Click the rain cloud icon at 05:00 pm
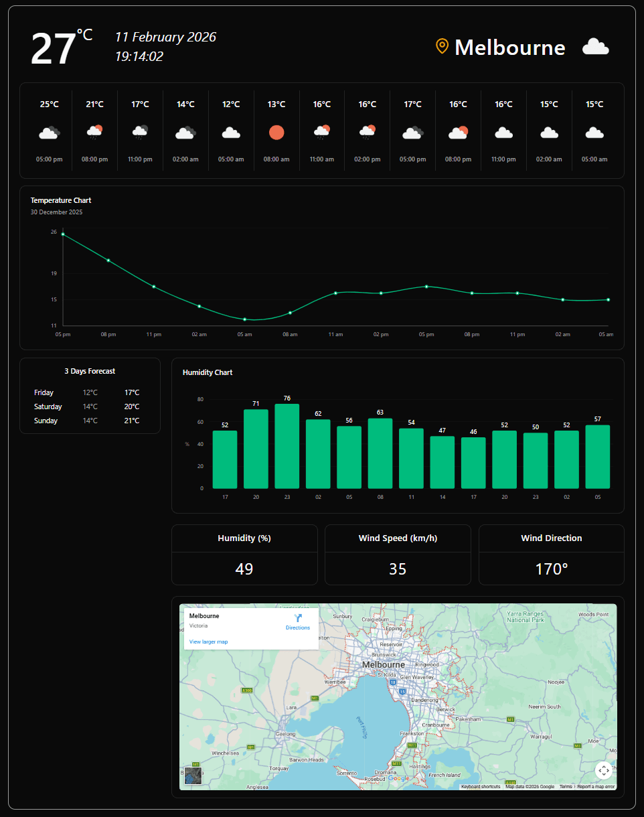 pos(48,132)
